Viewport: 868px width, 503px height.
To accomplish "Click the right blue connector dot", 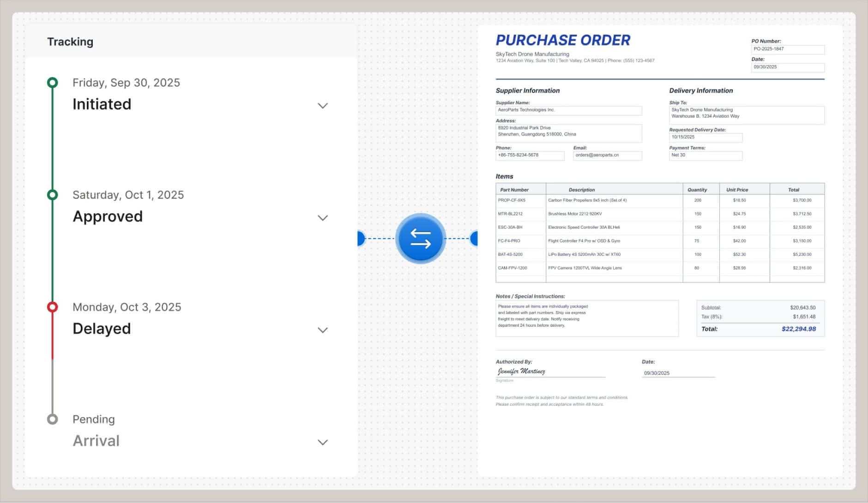I will 474,239.
